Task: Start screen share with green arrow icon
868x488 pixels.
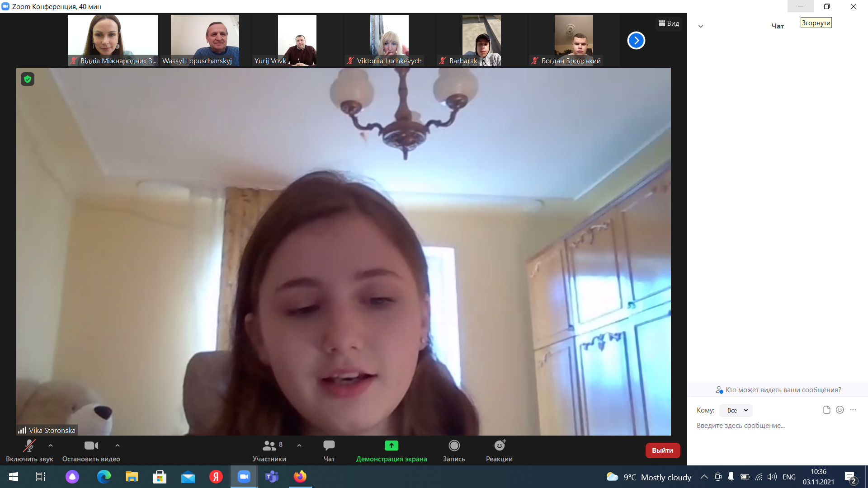Action: [391, 446]
